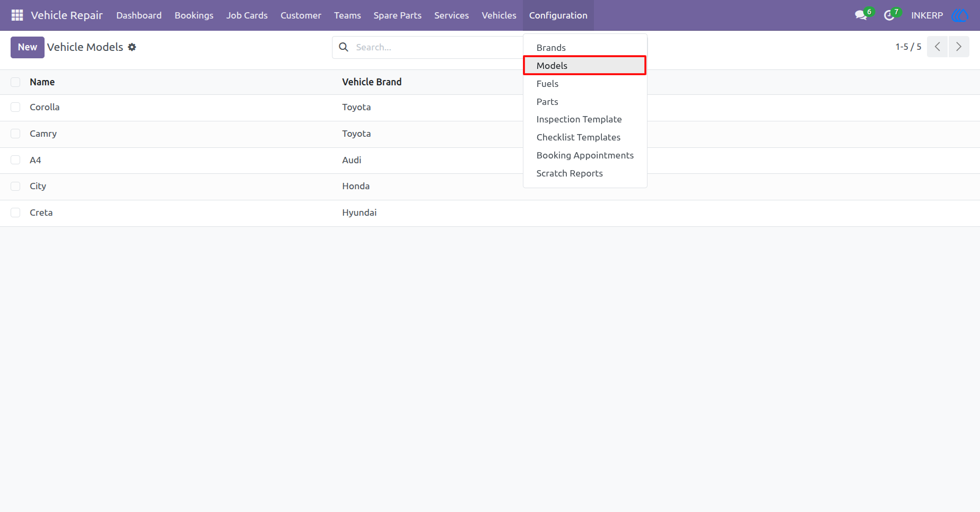Go to next page arrow

(x=959, y=47)
